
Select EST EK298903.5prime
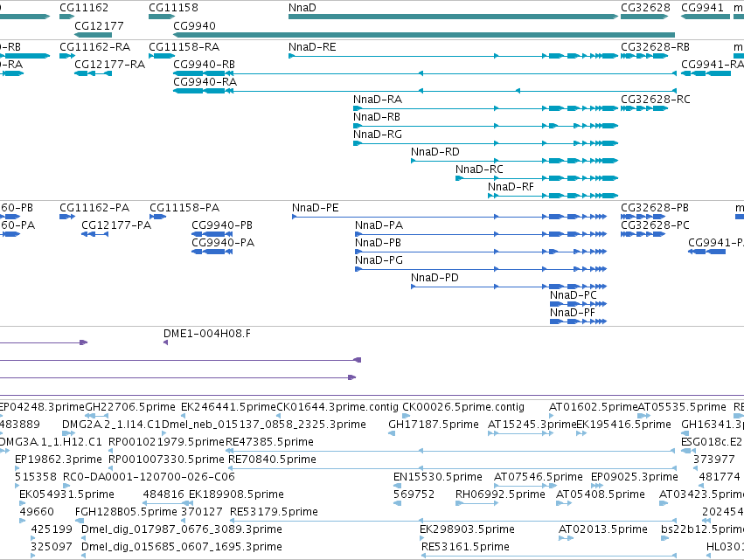[421, 538]
